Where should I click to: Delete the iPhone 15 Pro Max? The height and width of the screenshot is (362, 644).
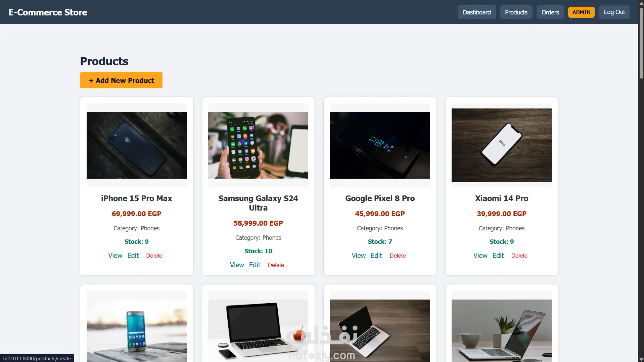click(154, 256)
